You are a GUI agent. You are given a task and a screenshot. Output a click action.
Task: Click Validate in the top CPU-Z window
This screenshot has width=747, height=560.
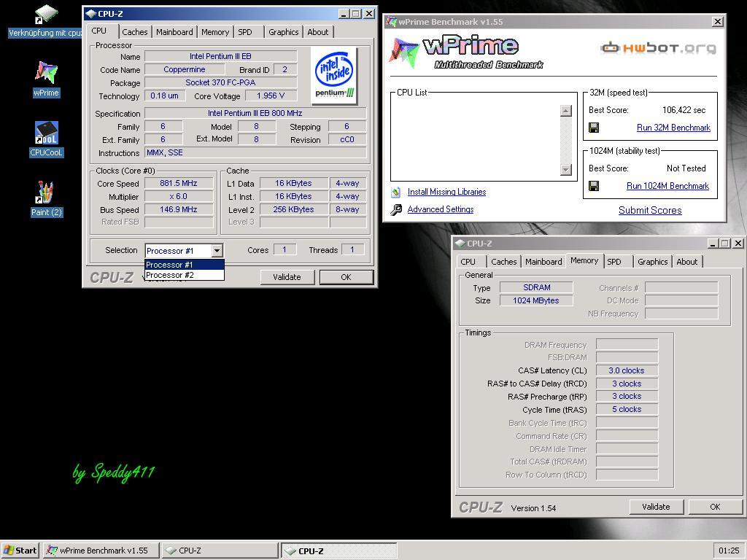coord(287,277)
